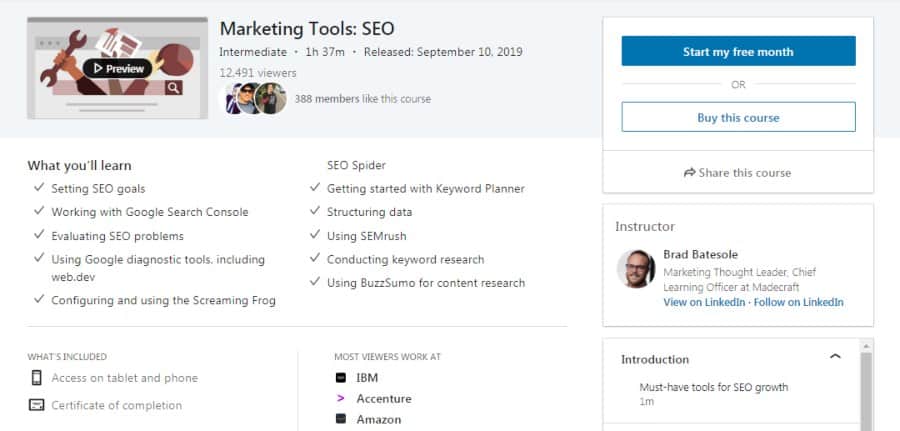Click checkmark beside Using Google diagnostic tools
This screenshot has height=431, width=900.
pyautogui.click(x=39, y=258)
